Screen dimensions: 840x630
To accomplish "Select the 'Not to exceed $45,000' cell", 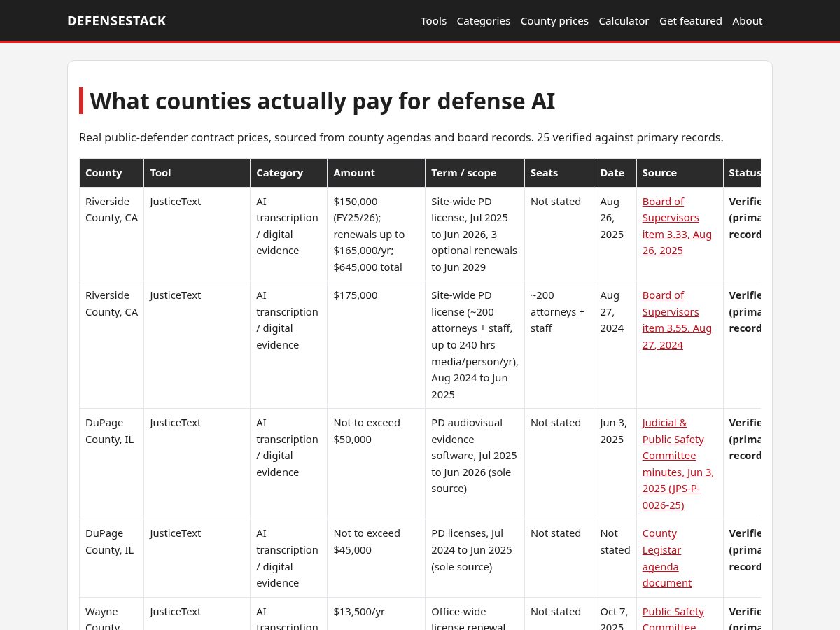I will coord(377,559).
